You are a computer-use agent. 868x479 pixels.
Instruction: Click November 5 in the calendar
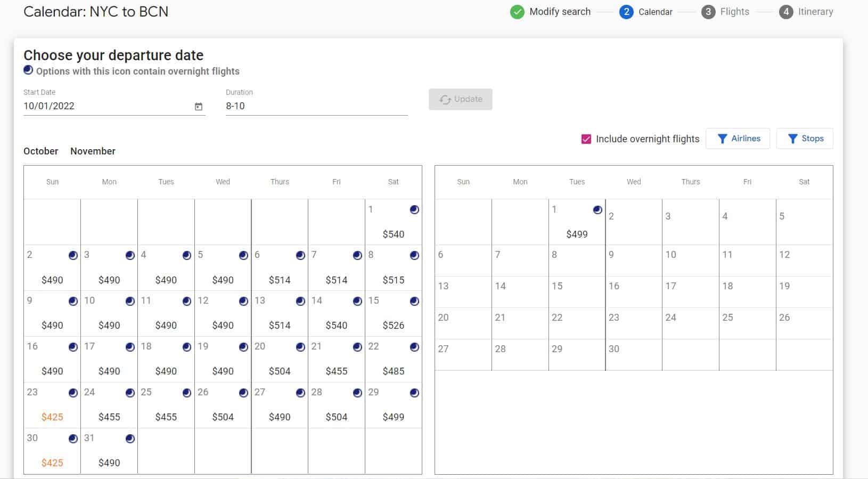point(804,222)
